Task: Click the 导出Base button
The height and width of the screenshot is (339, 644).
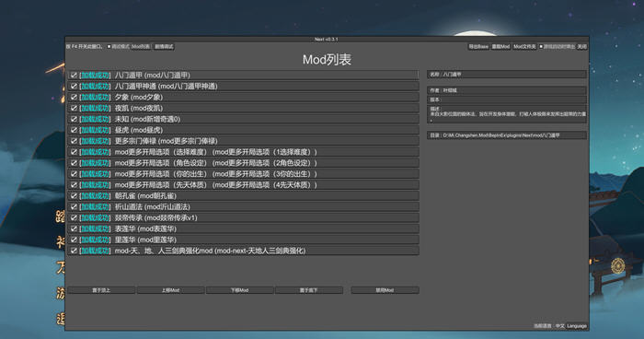Action: click(x=478, y=47)
